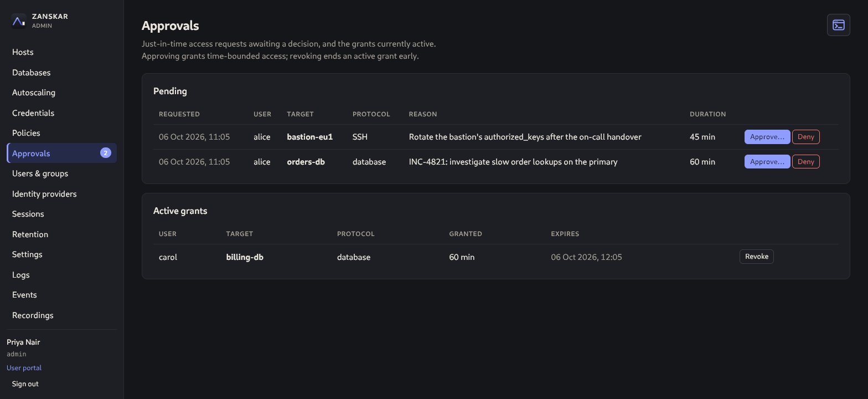This screenshot has height=399, width=868.
Task: Click the INC-4821 reason text
Action: point(513,162)
